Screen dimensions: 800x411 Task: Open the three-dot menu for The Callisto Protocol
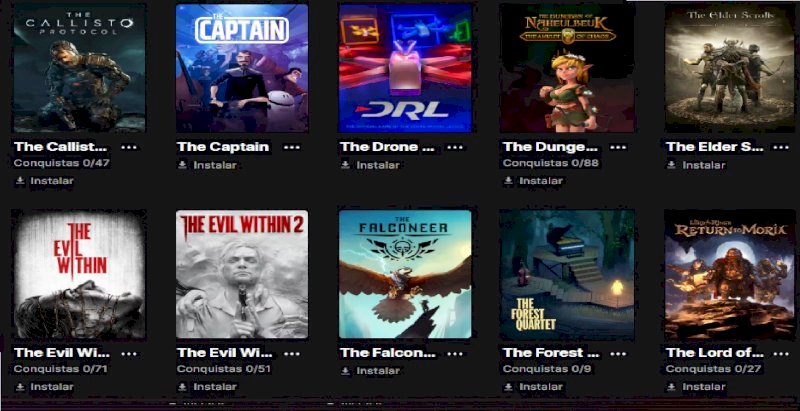pos(129,147)
